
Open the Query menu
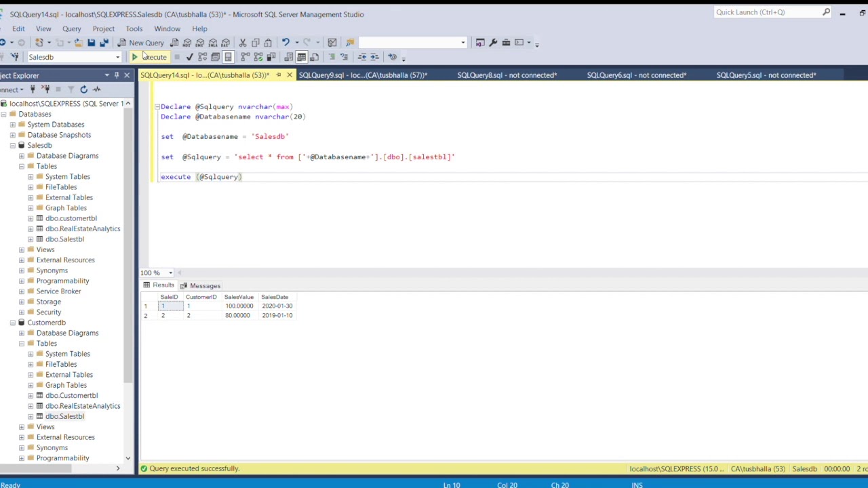[x=71, y=28]
